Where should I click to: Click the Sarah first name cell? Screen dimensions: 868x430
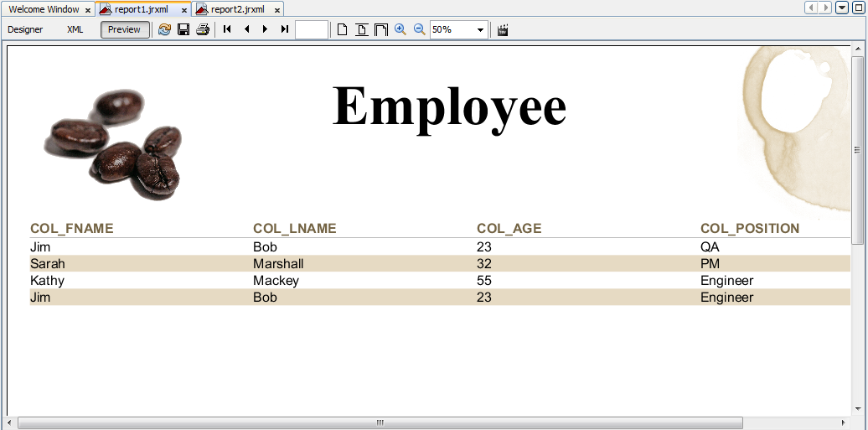tap(48, 264)
